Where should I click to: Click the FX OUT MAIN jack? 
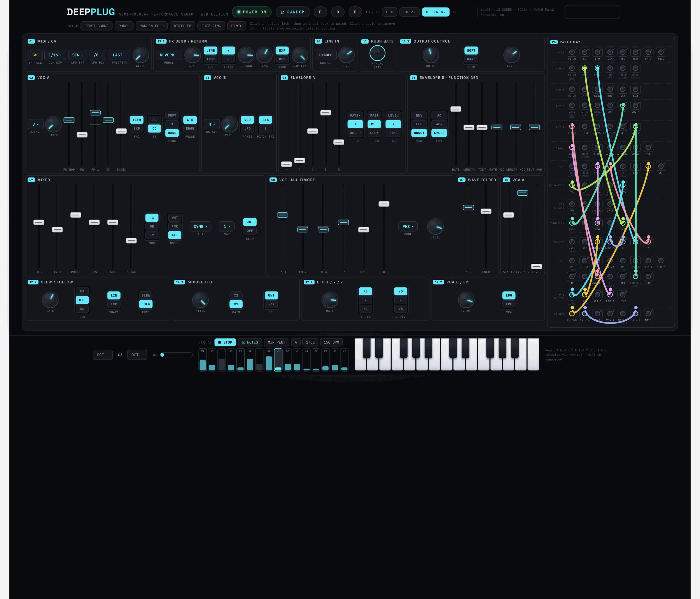pos(648,314)
